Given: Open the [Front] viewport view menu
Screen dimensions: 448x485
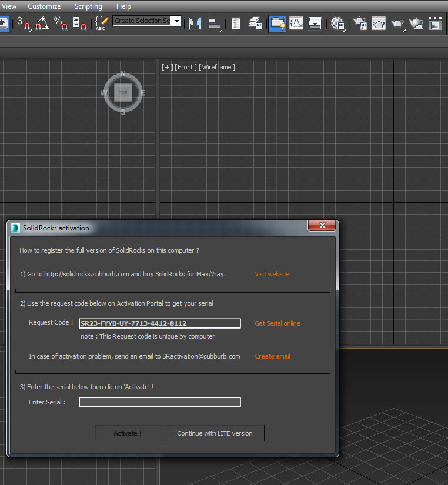Looking at the screenshot, I should [186, 67].
